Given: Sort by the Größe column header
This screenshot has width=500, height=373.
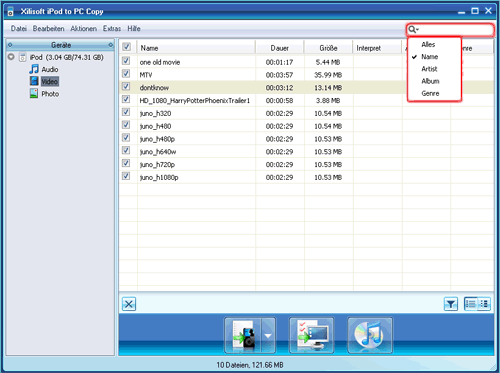Looking at the screenshot, I should 328,48.
